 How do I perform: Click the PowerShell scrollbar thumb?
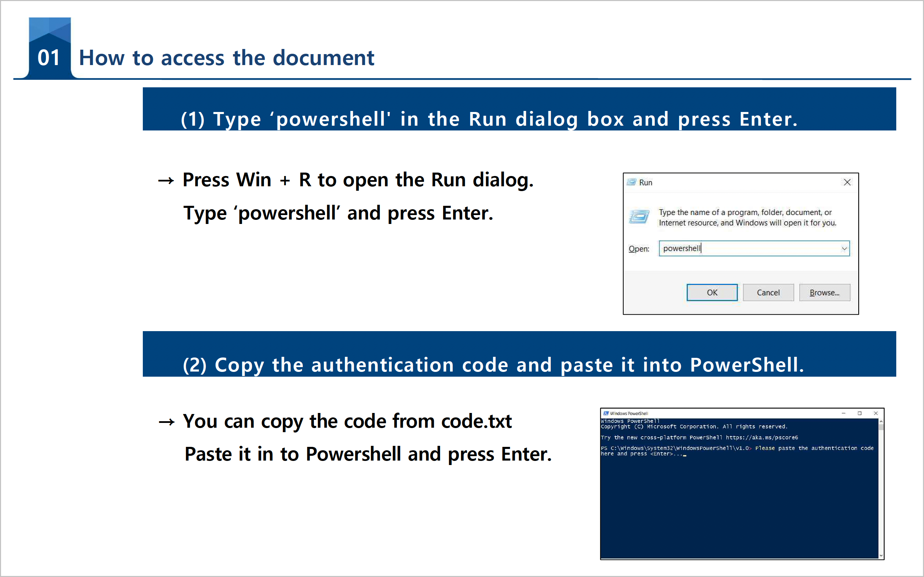(881, 427)
